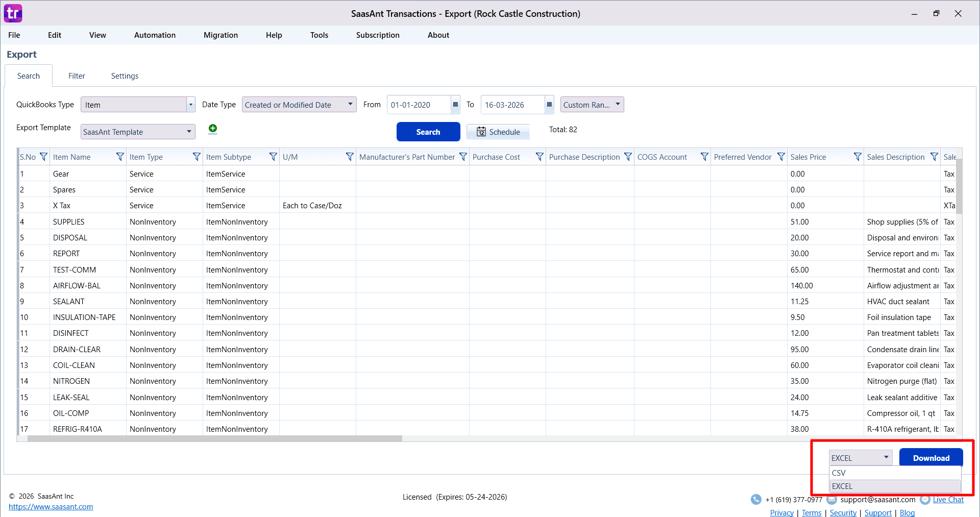Screen dimensions: 980x517
Task: Click the horizontal scrollbar of the table
Action: coord(214,438)
